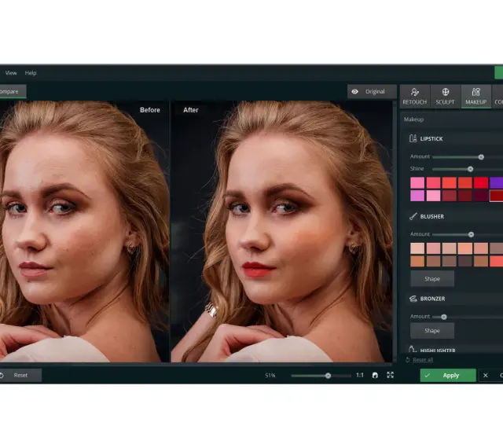Open the View menu
Image resolution: width=503 pixels, height=448 pixels.
(11, 73)
